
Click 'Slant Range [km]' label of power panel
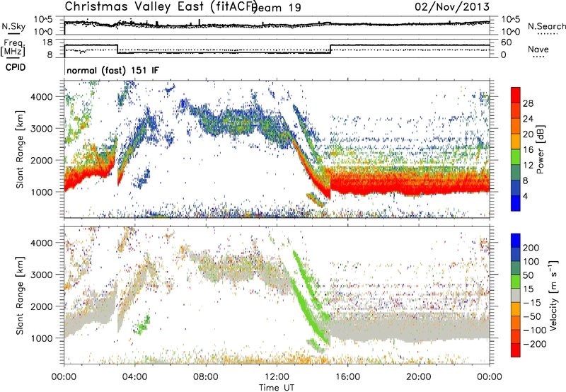(x=20, y=149)
